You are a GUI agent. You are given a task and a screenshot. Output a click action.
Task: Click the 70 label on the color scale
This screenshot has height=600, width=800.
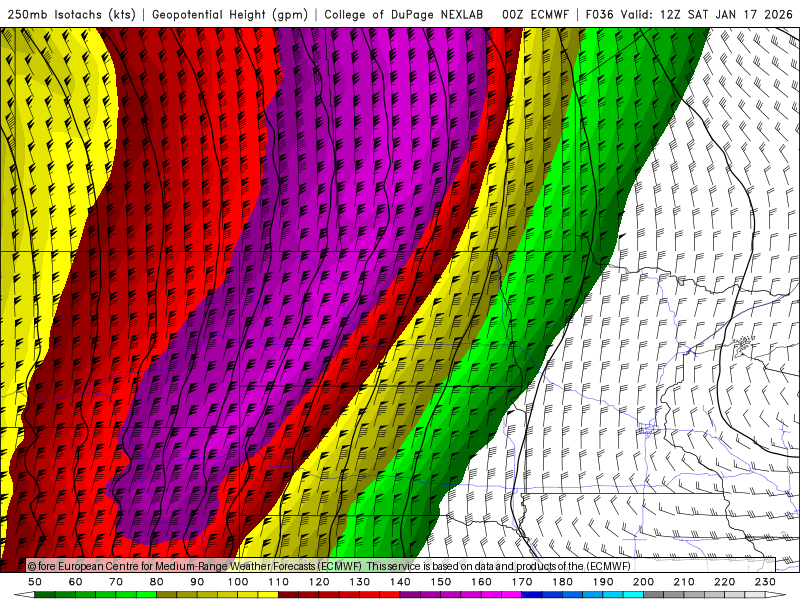pos(116,582)
